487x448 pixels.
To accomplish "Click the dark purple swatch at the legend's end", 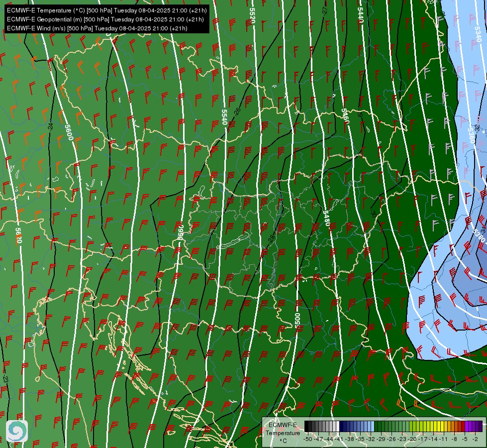I will tap(481, 426).
